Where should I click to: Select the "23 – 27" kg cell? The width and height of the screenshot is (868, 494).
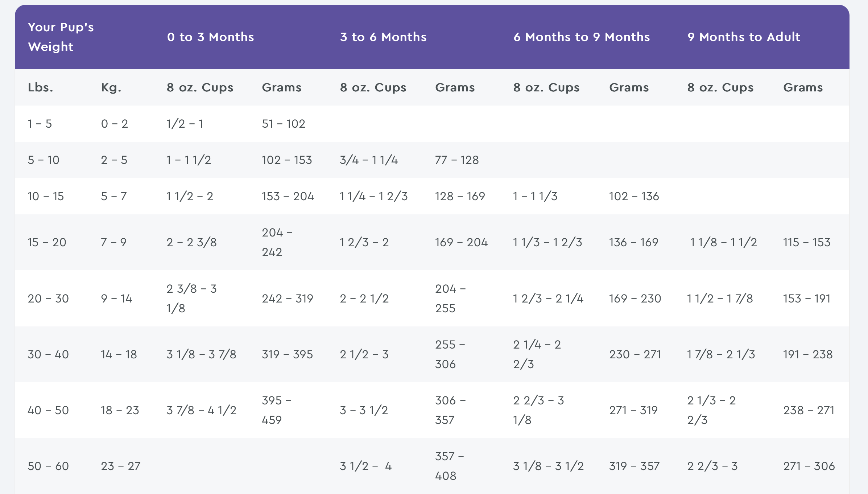(121, 466)
